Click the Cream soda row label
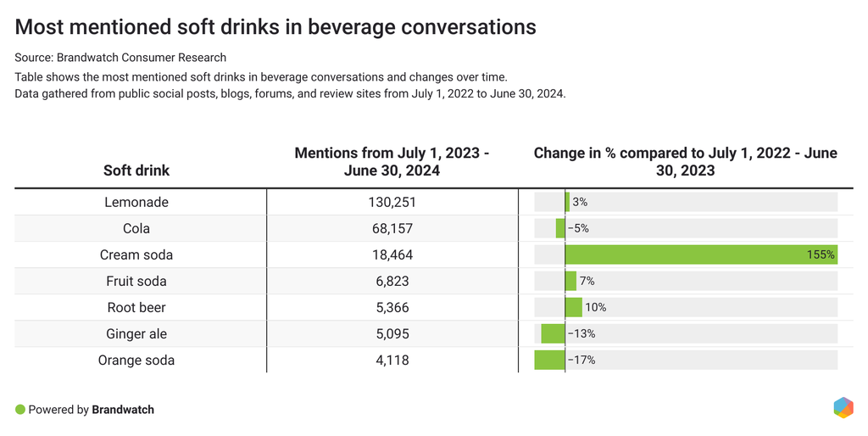Screen dimensions: 868x436 [136, 254]
